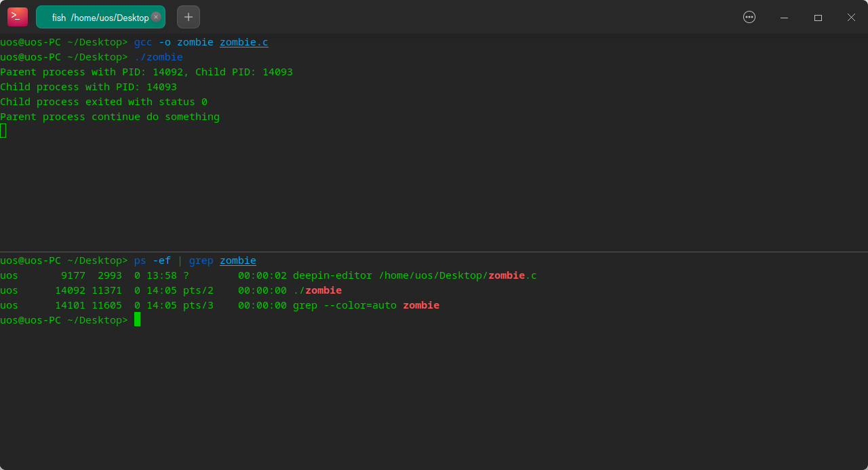Image resolution: width=868 pixels, height=470 pixels.
Task: Click deepin-editor text in process list
Action: (x=332, y=275)
